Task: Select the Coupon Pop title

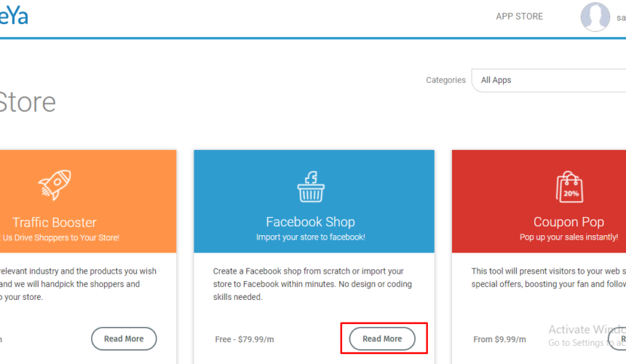Action: 568,222
